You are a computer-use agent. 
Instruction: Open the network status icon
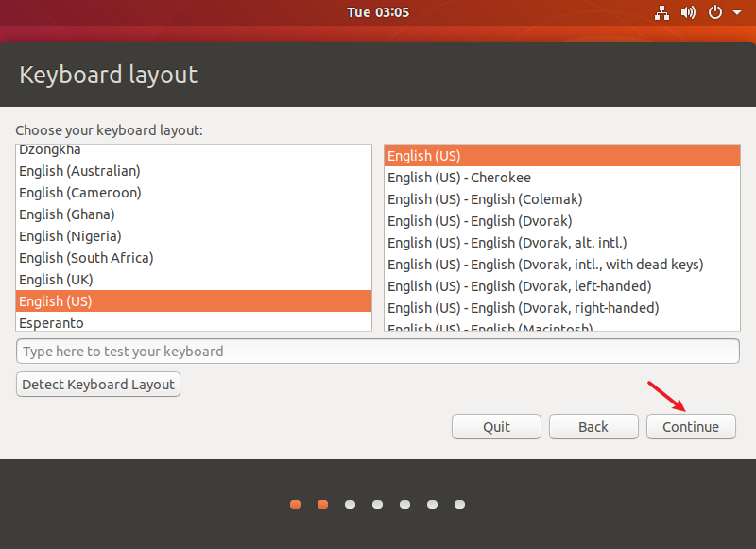661,12
